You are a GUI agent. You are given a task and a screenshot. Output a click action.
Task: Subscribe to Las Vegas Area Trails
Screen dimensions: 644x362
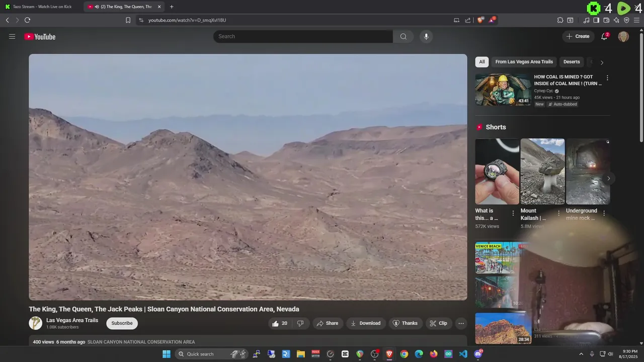[122, 323]
